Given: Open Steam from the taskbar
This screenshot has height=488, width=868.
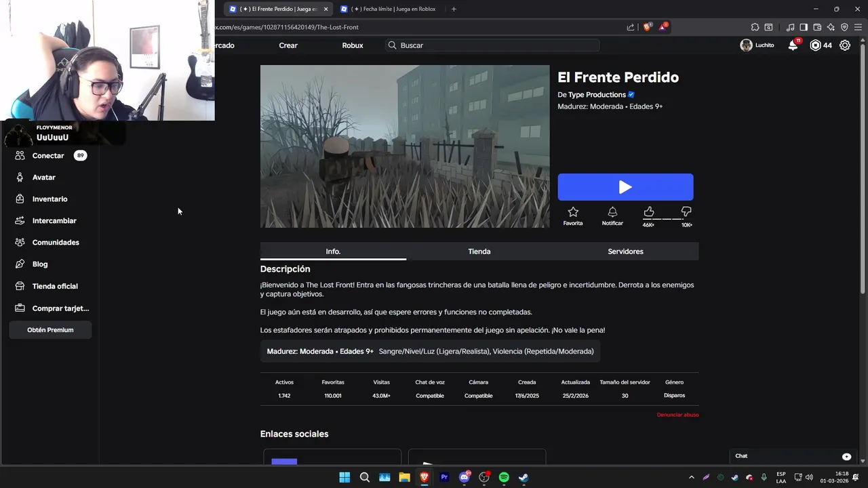Looking at the screenshot, I should pyautogui.click(x=524, y=477).
